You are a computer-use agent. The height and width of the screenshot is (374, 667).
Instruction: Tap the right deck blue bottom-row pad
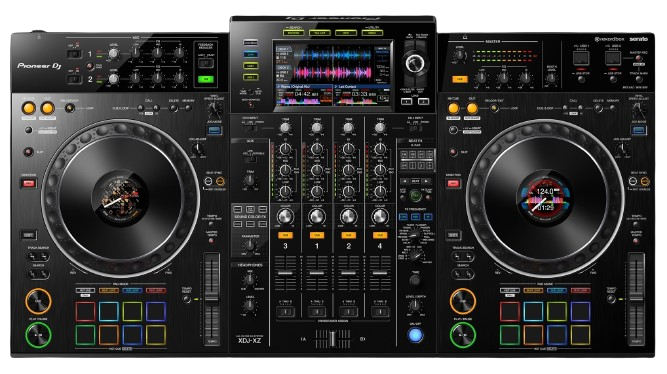(x=557, y=335)
